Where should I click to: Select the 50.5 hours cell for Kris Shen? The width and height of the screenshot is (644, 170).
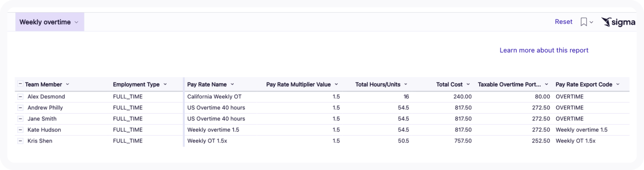[403, 141]
